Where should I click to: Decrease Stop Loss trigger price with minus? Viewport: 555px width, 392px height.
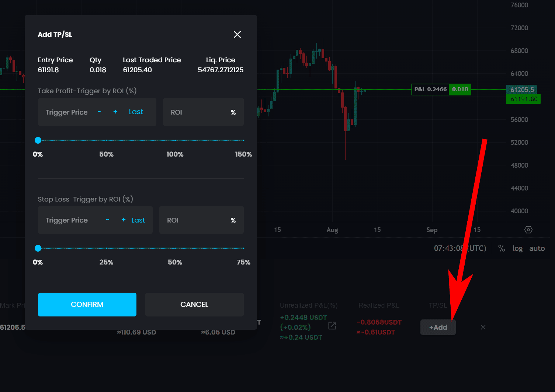107,220
